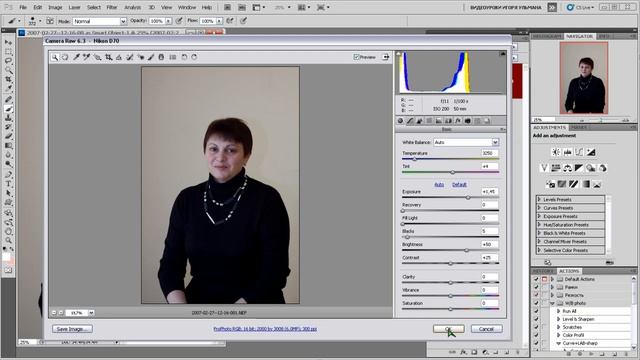Screen dimensions: 640x360
Task: Open the Detail panel tab icon
Action: pos(419,121)
